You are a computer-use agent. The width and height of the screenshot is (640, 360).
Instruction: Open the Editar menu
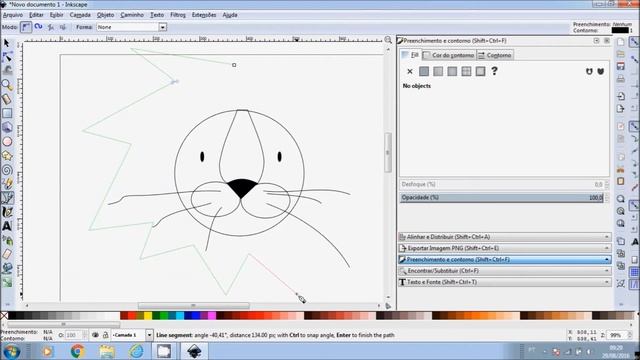coord(36,15)
